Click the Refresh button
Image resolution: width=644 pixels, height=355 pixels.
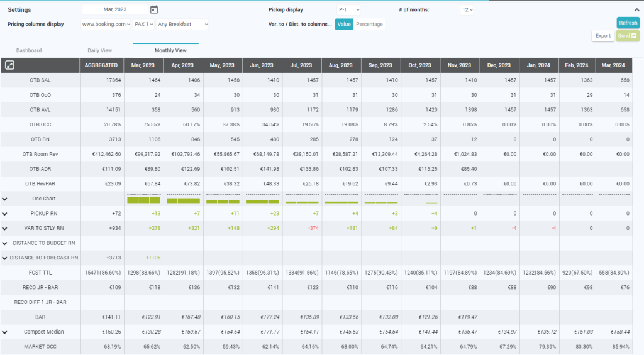tap(628, 23)
